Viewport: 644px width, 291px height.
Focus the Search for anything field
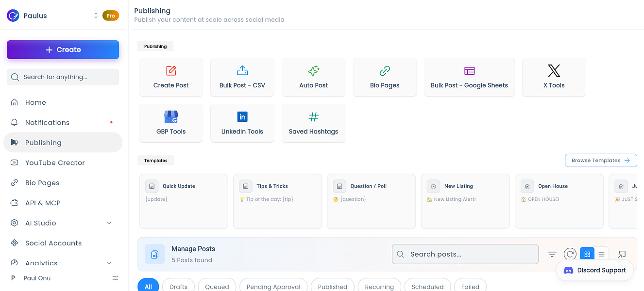(x=63, y=77)
